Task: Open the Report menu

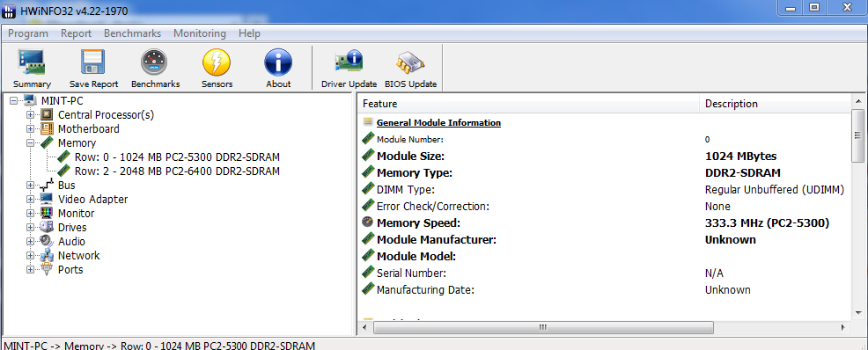Action: pos(76,33)
